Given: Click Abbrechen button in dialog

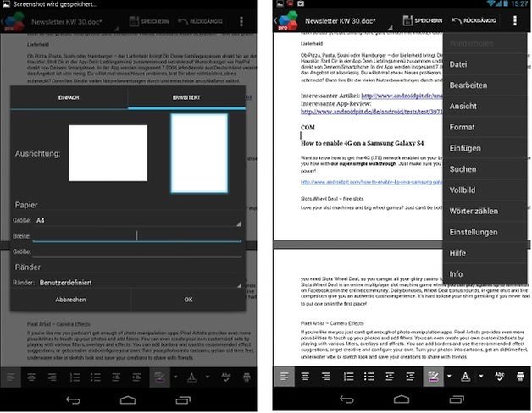Looking at the screenshot, I should tap(70, 300).
